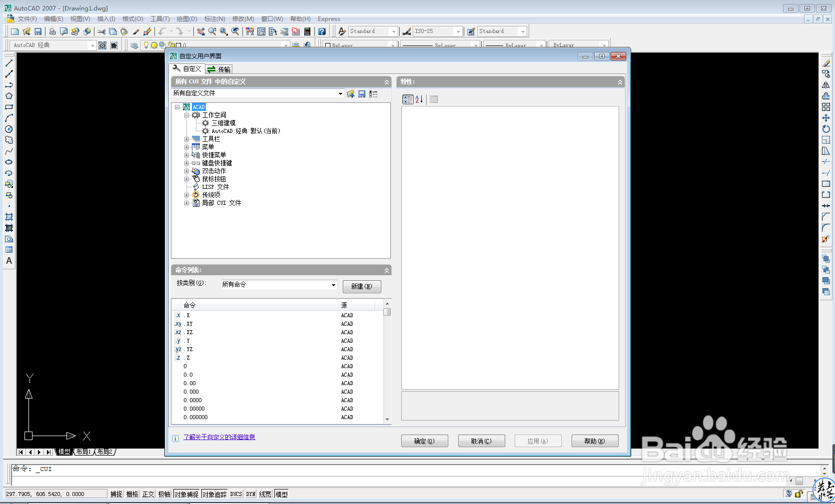Expand 工具栏 tree node

(x=186, y=139)
